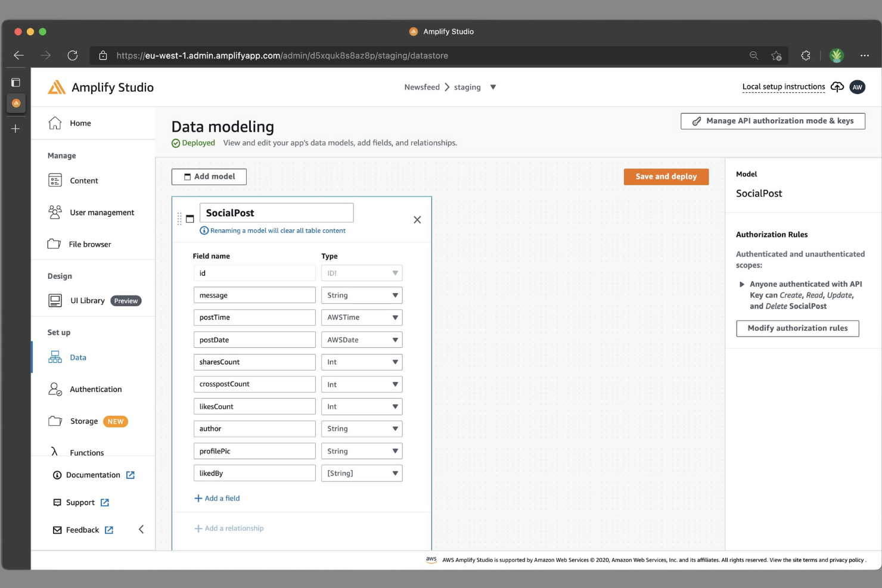Image resolution: width=882 pixels, height=588 pixels.
Task: Click the Data icon in Set up
Action: click(54, 357)
